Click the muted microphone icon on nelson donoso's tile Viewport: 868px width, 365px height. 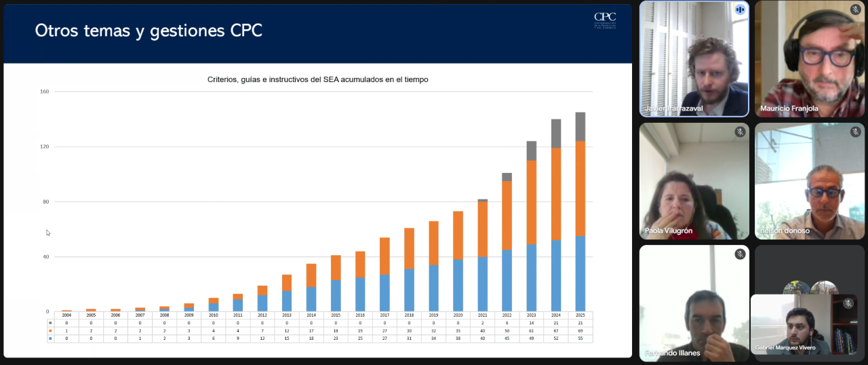coord(855,132)
